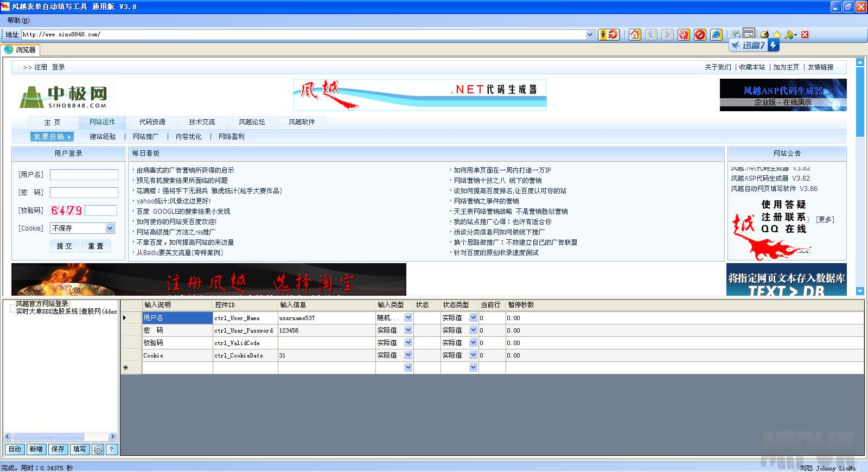Click the application icon in title bar

[5, 7]
